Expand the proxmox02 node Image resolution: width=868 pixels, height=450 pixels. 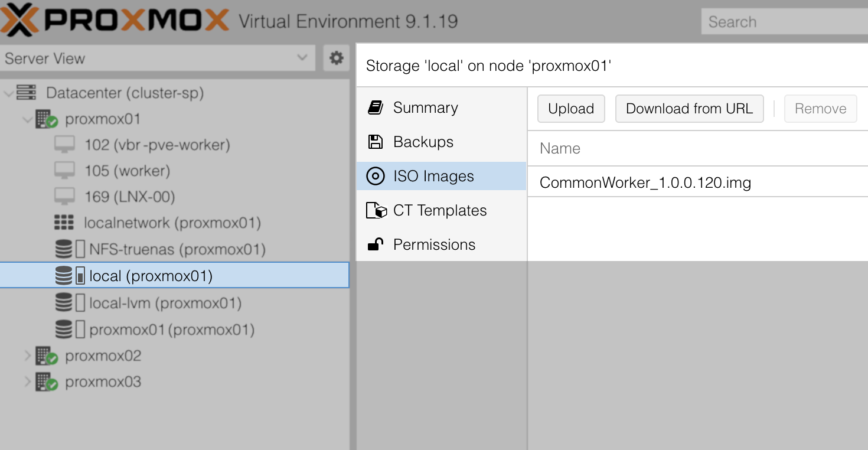click(x=27, y=356)
